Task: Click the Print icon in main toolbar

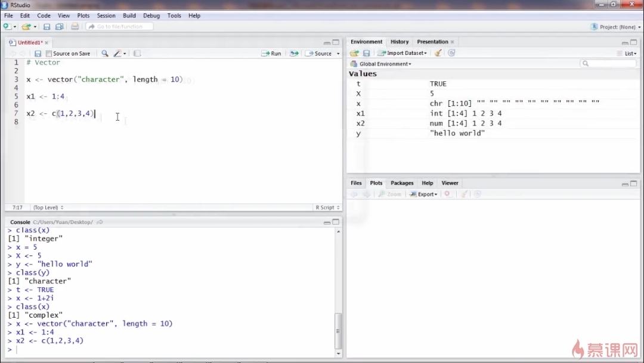Action: (x=75, y=27)
